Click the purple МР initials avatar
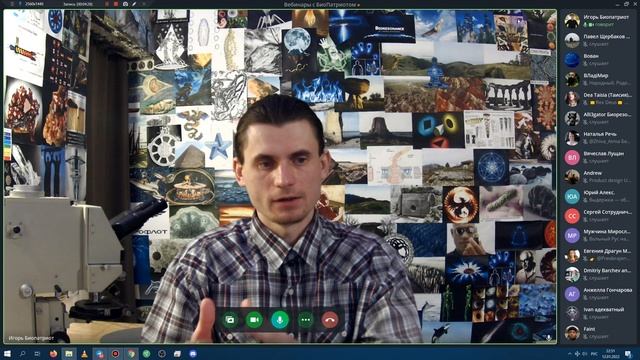The height and width of the screenshot is (360, 640). click(x=572, y=235)
